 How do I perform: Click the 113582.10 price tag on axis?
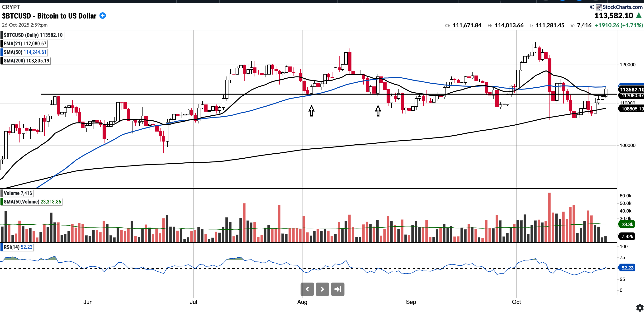pyautogui.click(x=631, y=90)
